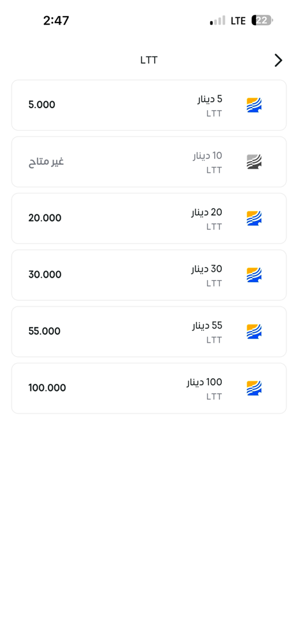
Task: Choose the 30 دينار voucher title
Action: [206, 269]
